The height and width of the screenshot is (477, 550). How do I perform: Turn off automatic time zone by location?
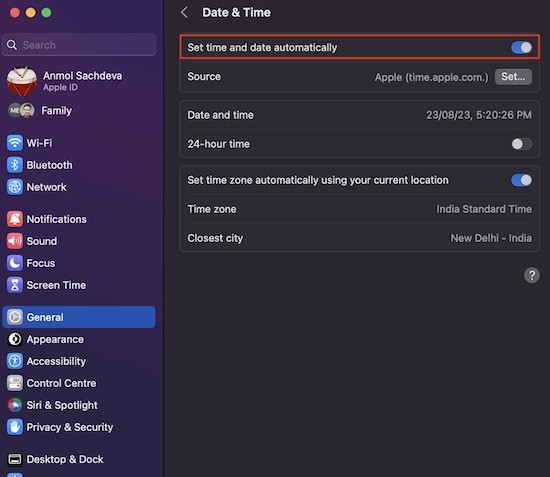[x=521, y=180]
